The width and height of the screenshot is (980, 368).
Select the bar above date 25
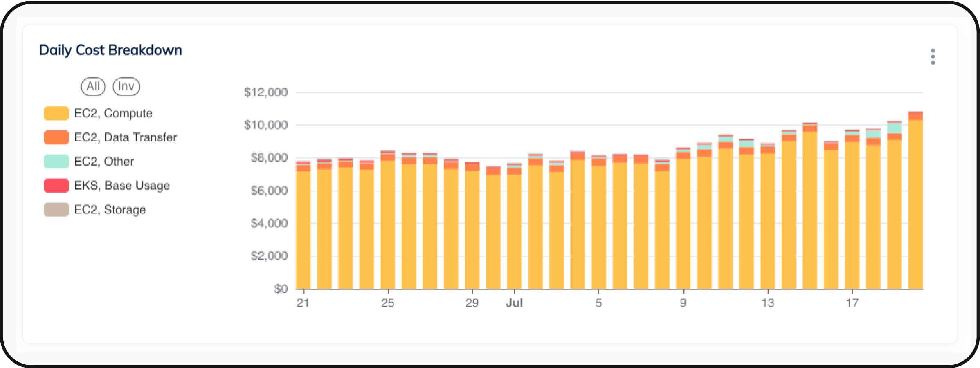[388, 225]
